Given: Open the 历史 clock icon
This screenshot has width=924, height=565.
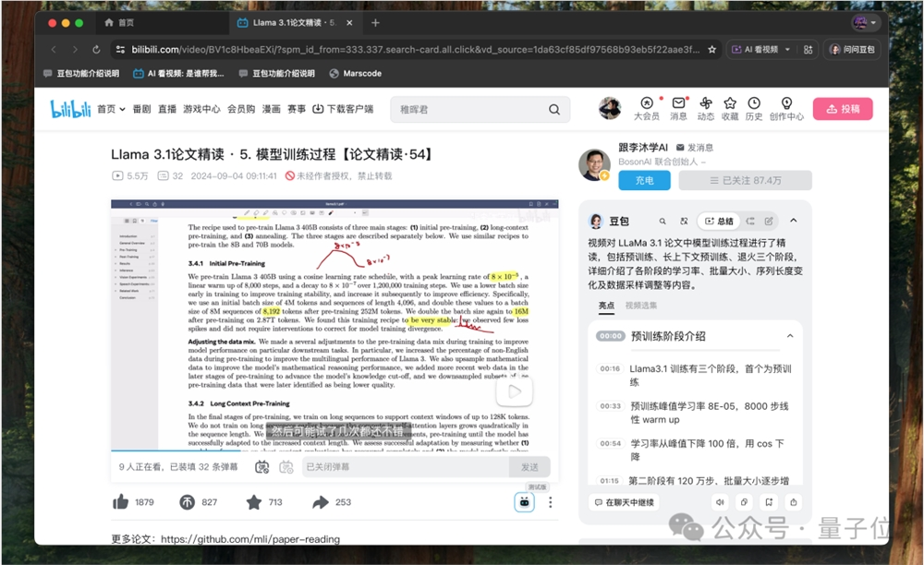Looking at the screenshot, I should (x=753, y=103).
